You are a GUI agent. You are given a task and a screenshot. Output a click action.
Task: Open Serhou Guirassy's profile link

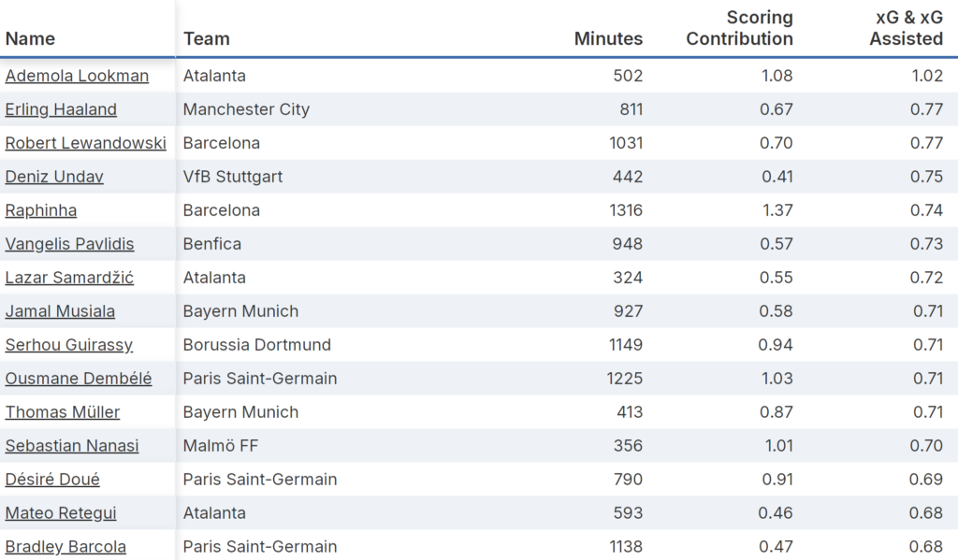(x=69, y=345)
